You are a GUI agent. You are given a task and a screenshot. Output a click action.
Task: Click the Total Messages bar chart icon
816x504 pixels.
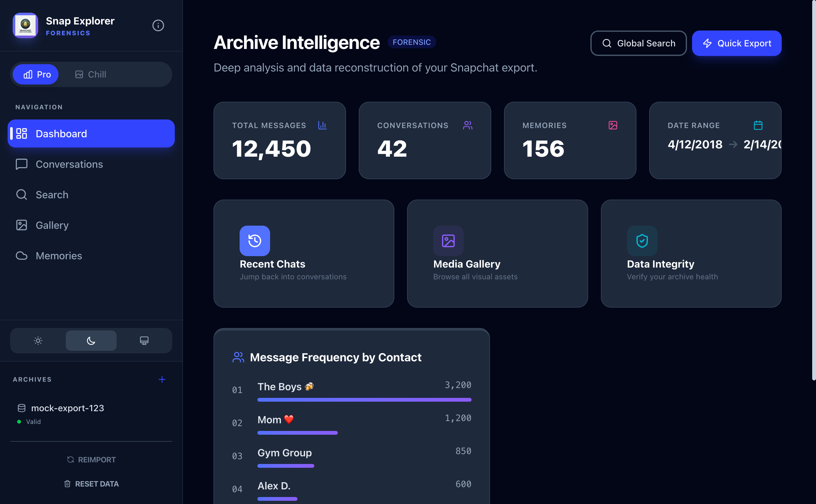pos(322,125)
